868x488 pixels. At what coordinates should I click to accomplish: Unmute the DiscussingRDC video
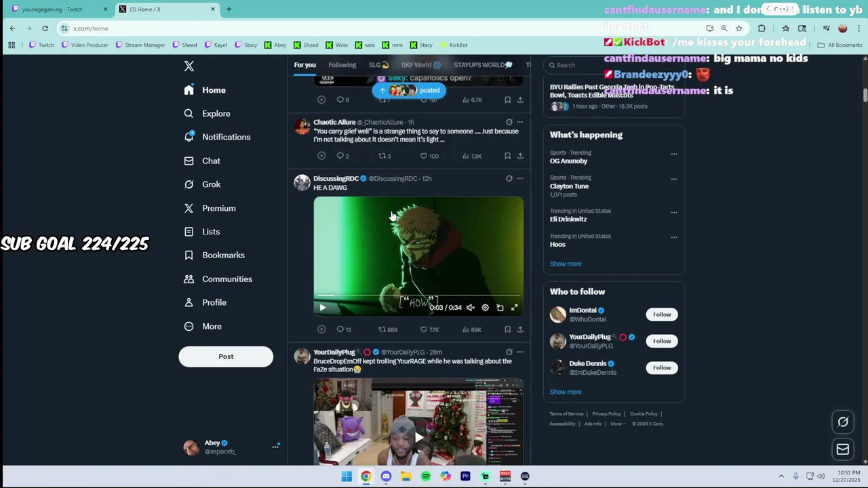point(470,308)
